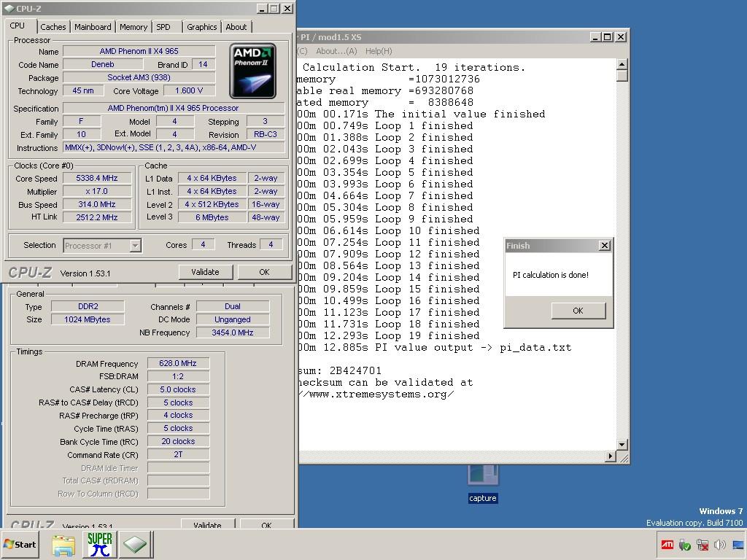The height and width of the screenshot is (560, 747).
Task: Close the Finish dialog
Action: click(605, 245)
